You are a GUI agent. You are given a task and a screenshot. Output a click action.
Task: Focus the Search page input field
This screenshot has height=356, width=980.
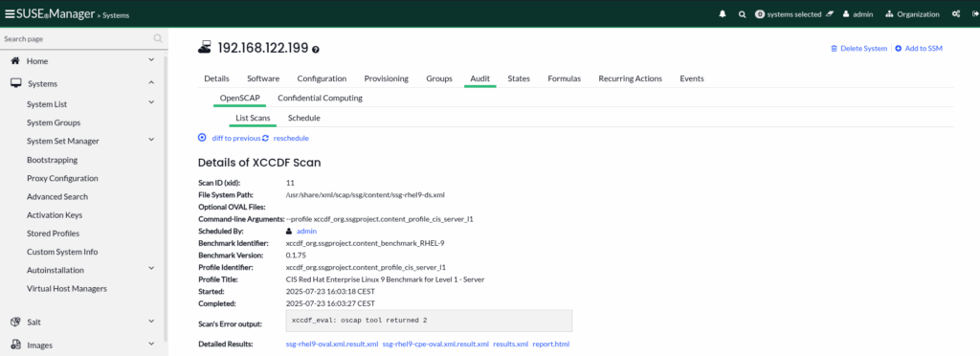point(77,38)
